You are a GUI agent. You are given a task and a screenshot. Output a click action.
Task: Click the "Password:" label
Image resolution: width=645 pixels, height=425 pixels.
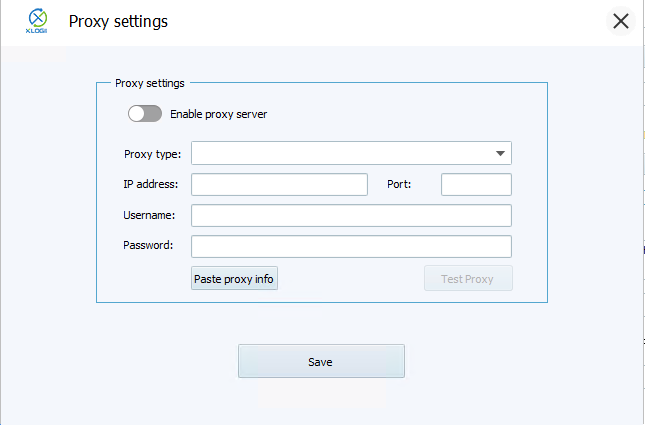(148, 245)
